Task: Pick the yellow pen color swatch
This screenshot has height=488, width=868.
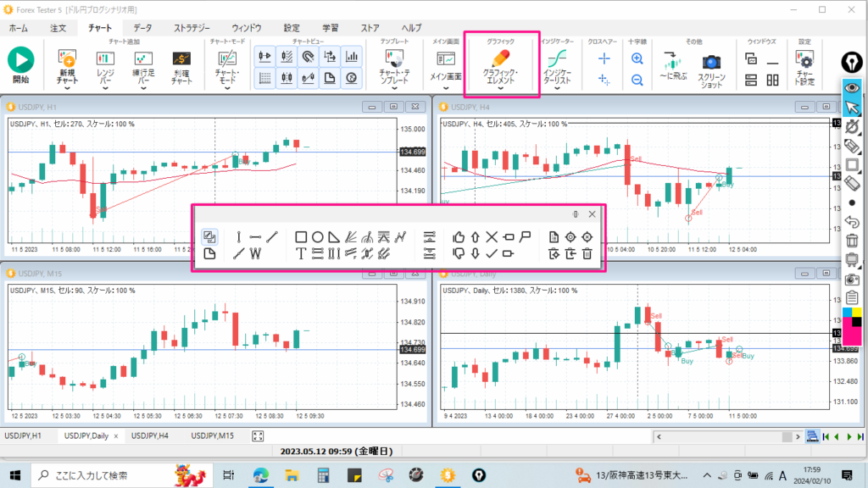Action: pos(857,313)
